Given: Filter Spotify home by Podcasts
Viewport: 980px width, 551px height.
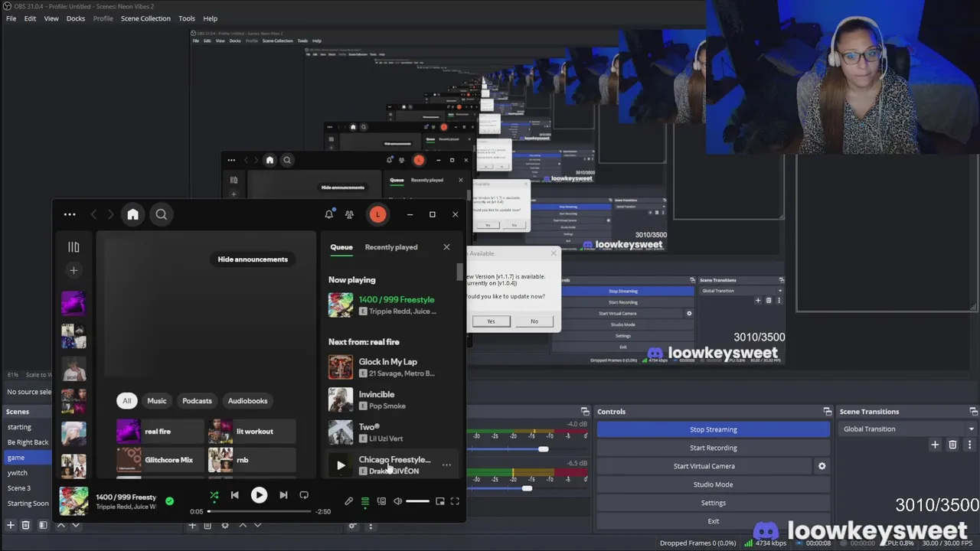Looking at the screenshot, I should (x=197, y=401).
